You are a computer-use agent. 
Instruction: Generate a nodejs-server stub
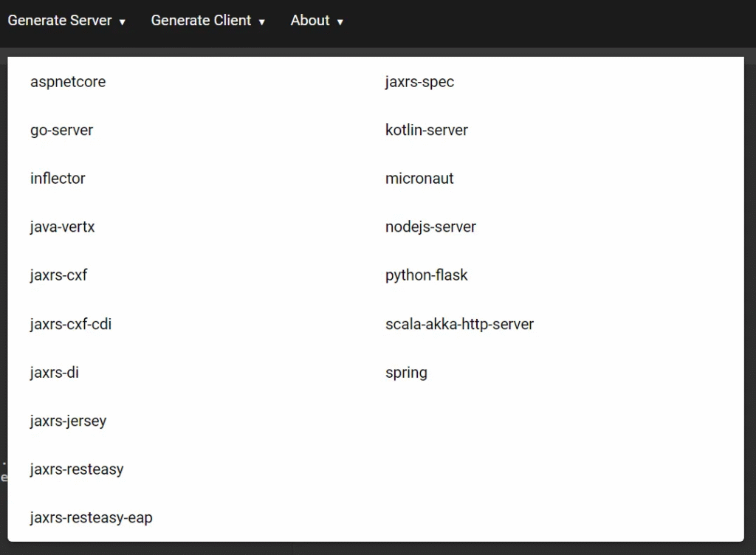coord(430,227)
